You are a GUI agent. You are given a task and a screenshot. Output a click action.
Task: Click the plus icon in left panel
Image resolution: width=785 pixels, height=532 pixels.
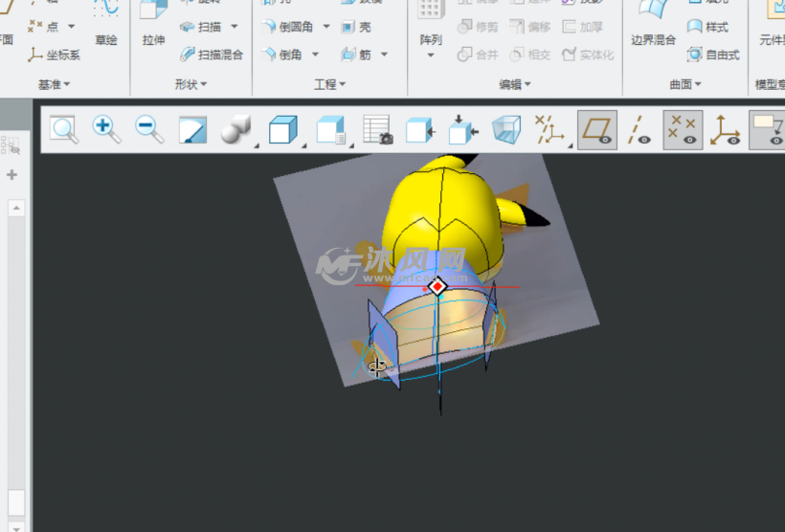pos(12,175)
